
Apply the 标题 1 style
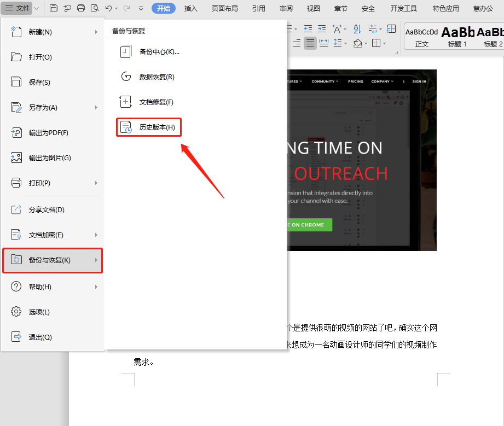(x=457, y=37)
